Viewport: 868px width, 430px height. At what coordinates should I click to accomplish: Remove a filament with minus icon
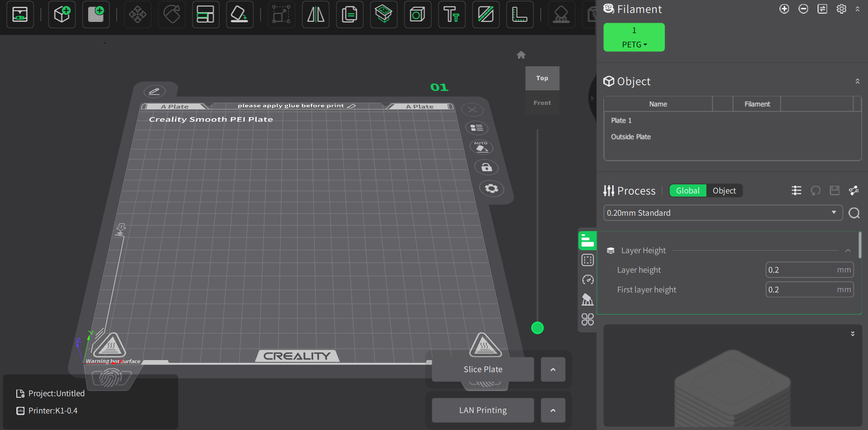coord(803,9)
